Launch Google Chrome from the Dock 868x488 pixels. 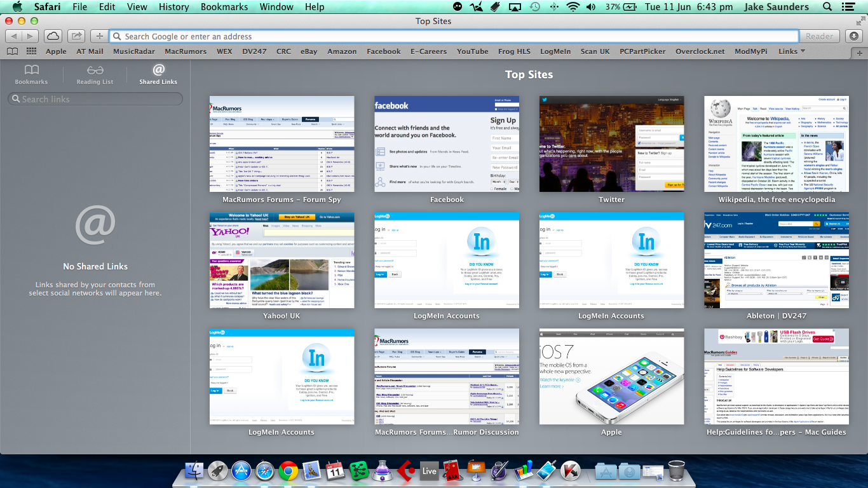[288, 471]
